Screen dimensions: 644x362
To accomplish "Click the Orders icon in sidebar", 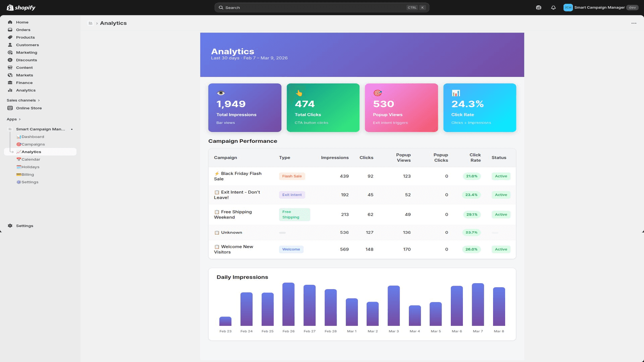I will [x=10, y=30].
